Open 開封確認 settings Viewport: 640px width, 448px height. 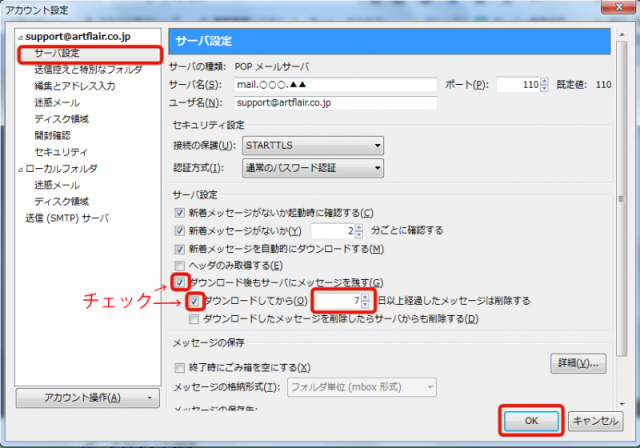52,135
